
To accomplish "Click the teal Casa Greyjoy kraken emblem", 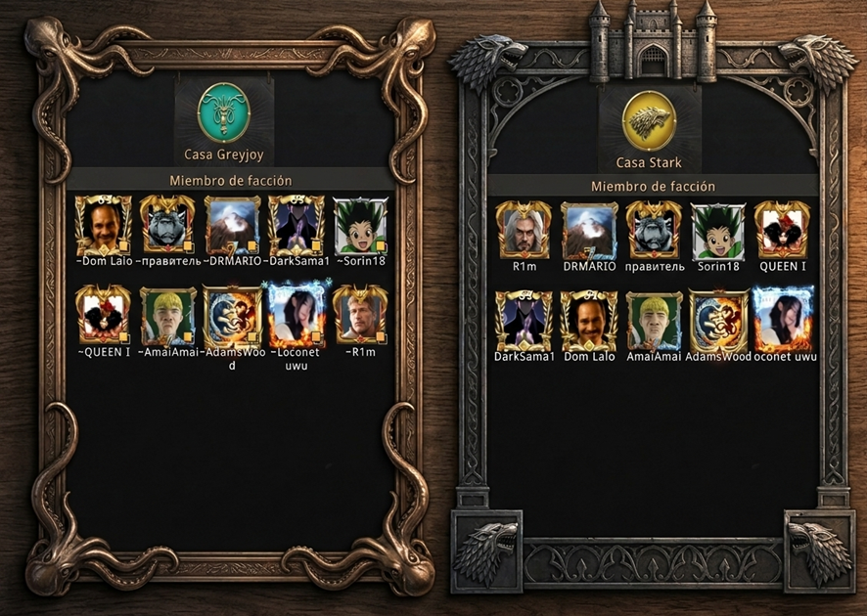I will pos(224,112).
